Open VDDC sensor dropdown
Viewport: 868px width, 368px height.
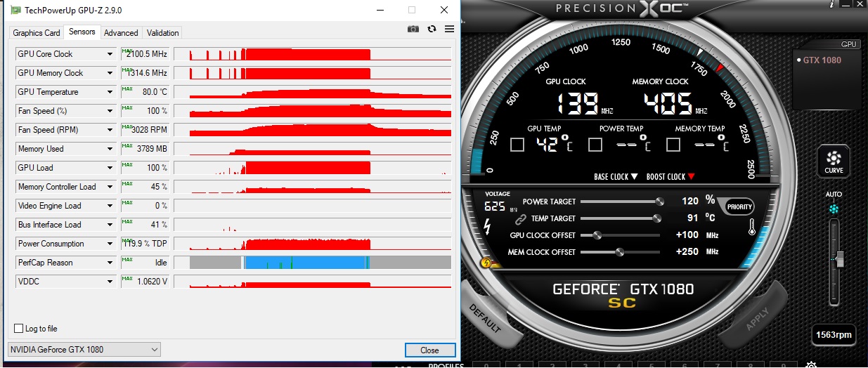(x=110, y=282)
